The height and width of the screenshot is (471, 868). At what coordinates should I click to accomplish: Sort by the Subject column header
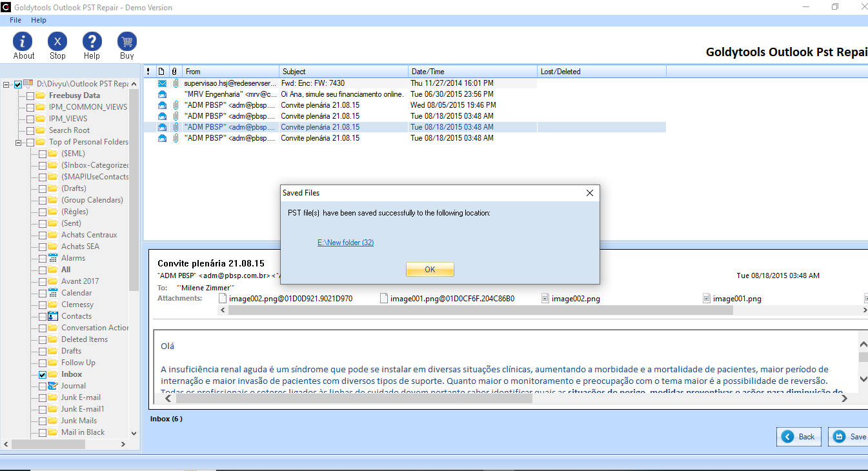pyautogui.click(x=344, y=72)
